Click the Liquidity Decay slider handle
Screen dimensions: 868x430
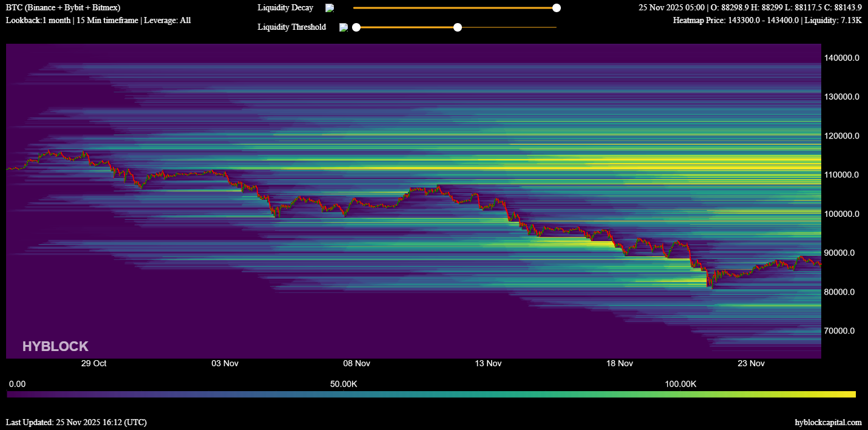point(556,8)
